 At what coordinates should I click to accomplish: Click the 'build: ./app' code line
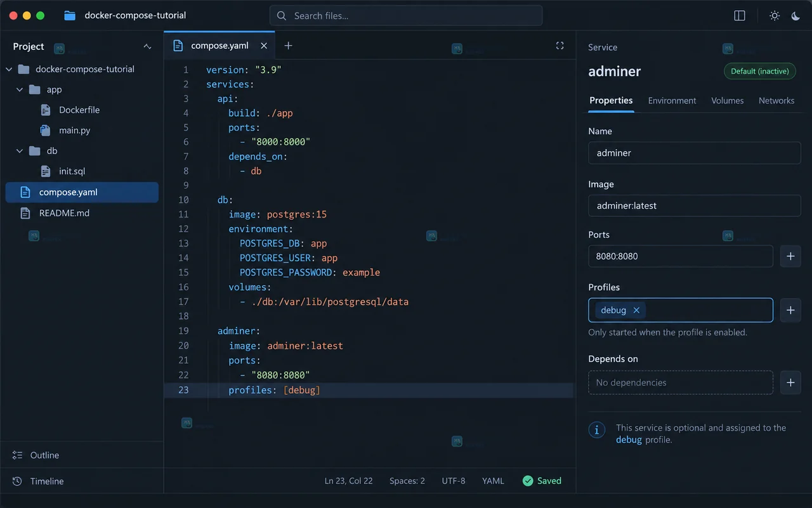(261, 113)
